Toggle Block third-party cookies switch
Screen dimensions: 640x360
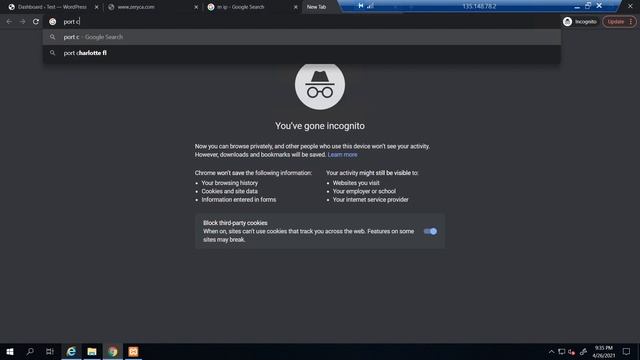(x=430, y=231)
